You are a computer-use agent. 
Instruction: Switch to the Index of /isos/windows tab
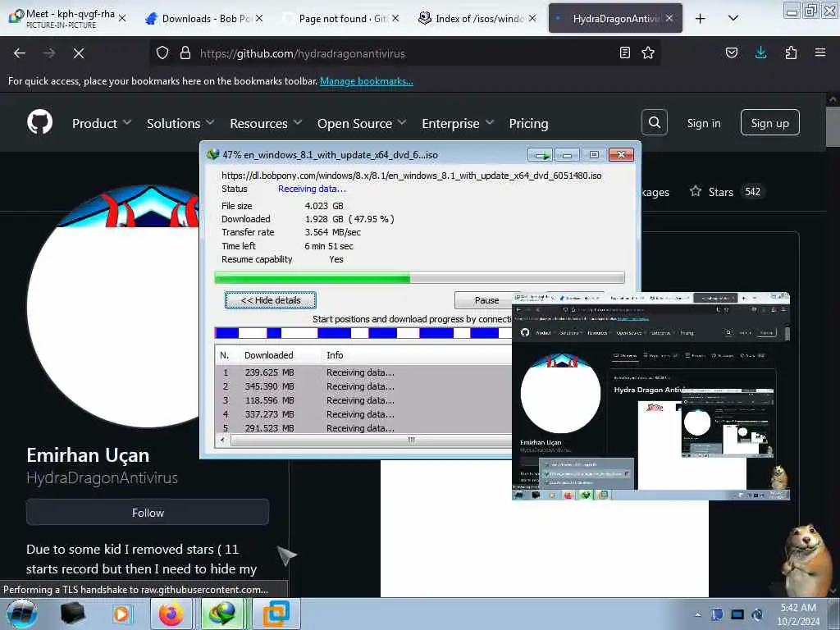pyautogui.click(x=477, y=19)
